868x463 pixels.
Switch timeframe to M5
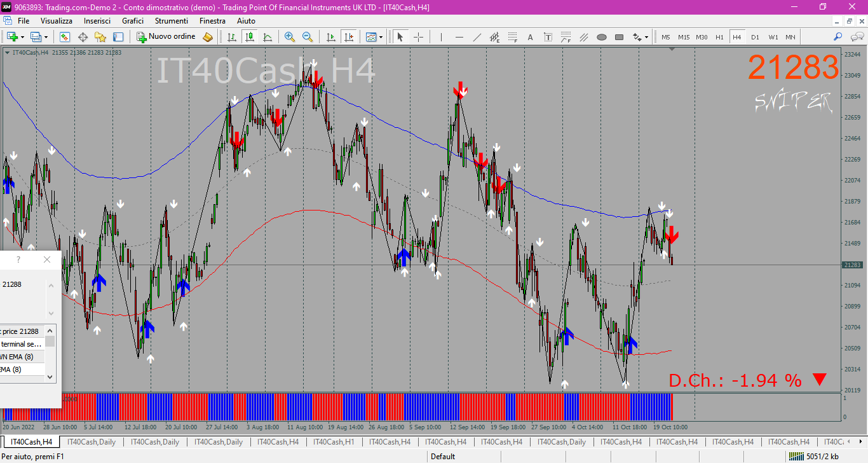(x=666, y=37)
